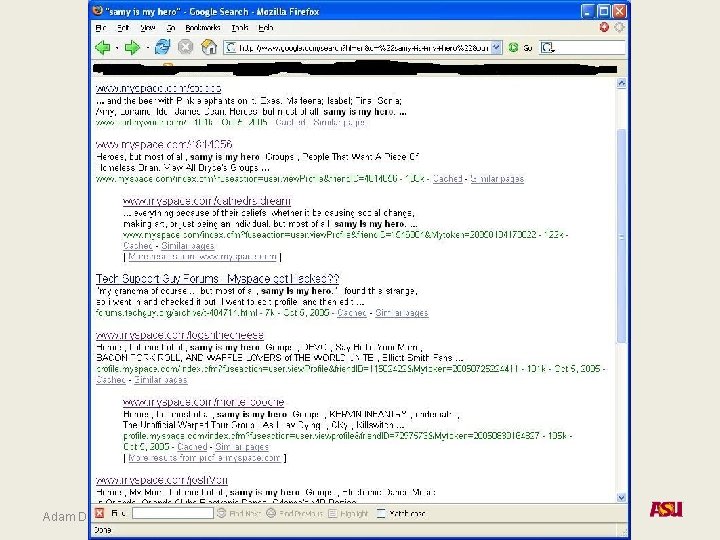Click the green Go button icon
The width and height of the screenshot is (720, 540).
click(x=513, y=47)
